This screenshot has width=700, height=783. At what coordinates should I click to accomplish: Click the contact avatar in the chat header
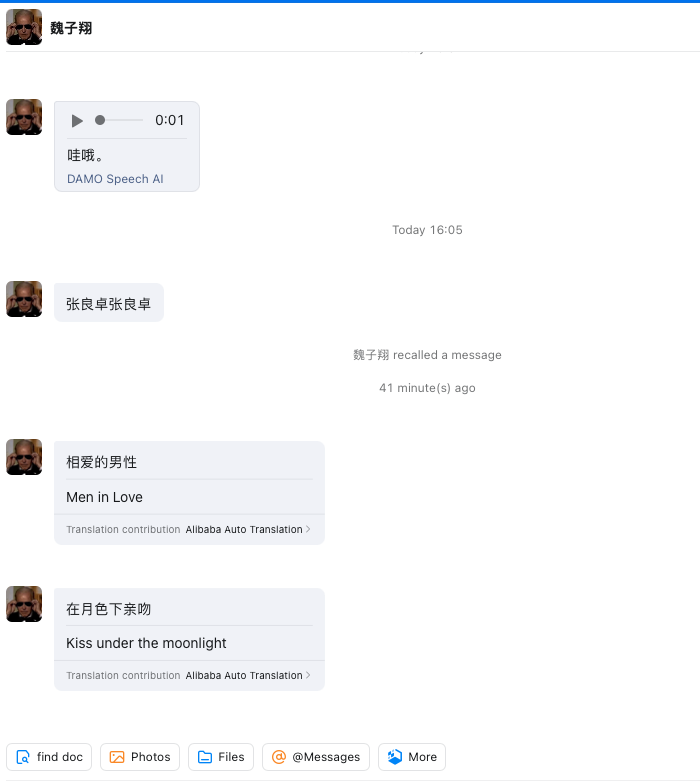pyautogui.click(x=24, y=27)
